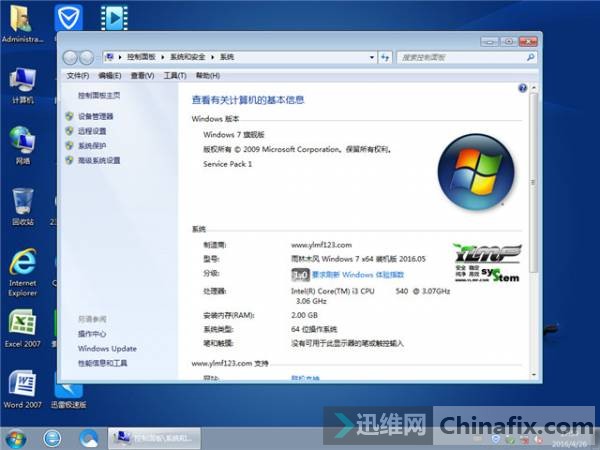The image size is (600, 450).
Task: Click the address bar computer icon
Action: pos(109,57)
